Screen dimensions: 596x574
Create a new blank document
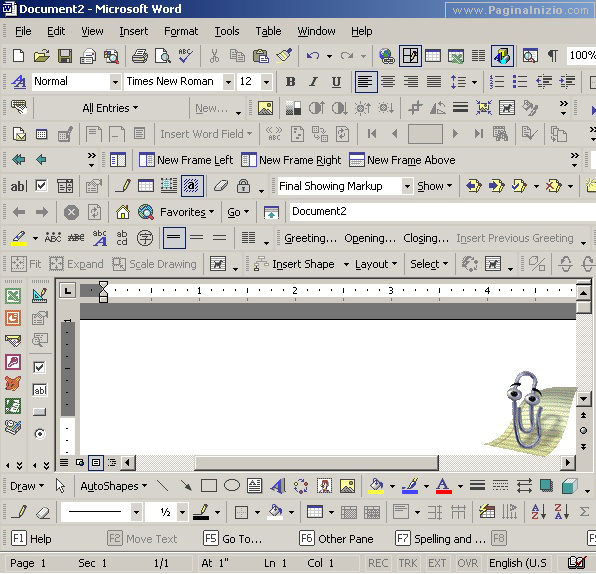tap(18, 56)
